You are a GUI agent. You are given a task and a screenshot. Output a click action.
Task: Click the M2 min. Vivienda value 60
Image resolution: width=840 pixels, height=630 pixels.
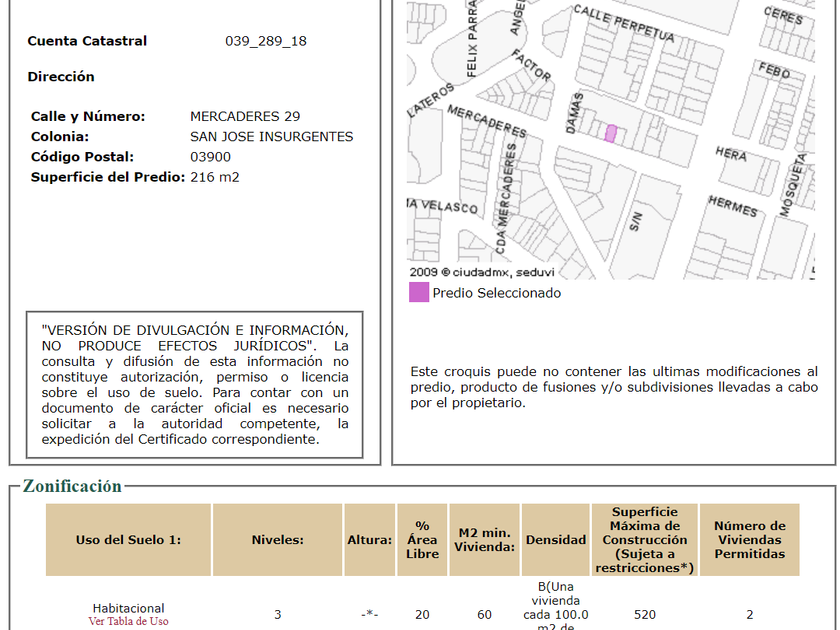[484, 614]
